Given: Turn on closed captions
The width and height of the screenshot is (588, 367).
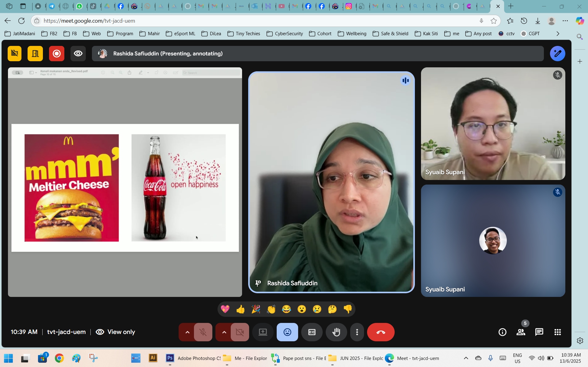Looking at the screenshot, I should pyautogui.click(x=312, y=332).
